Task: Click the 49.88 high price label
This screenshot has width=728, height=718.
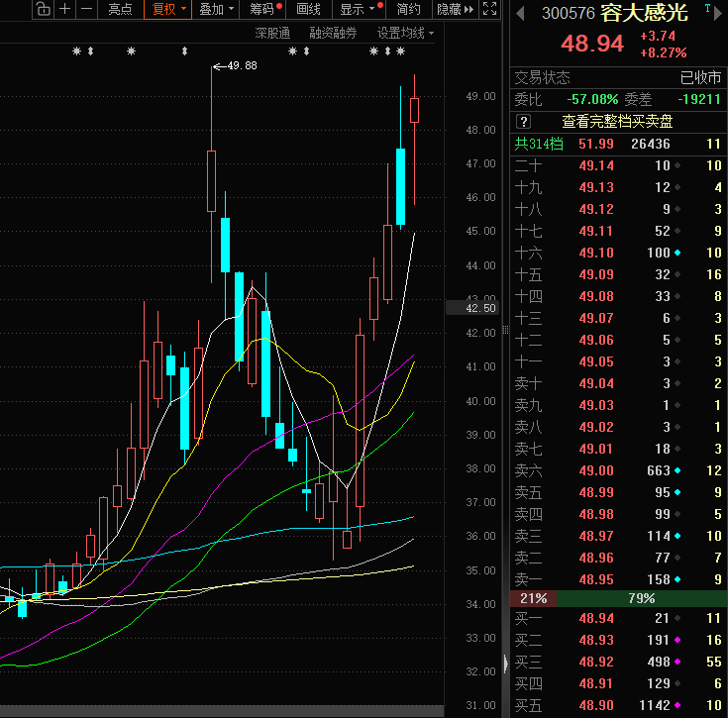Action: coord(242,66)
